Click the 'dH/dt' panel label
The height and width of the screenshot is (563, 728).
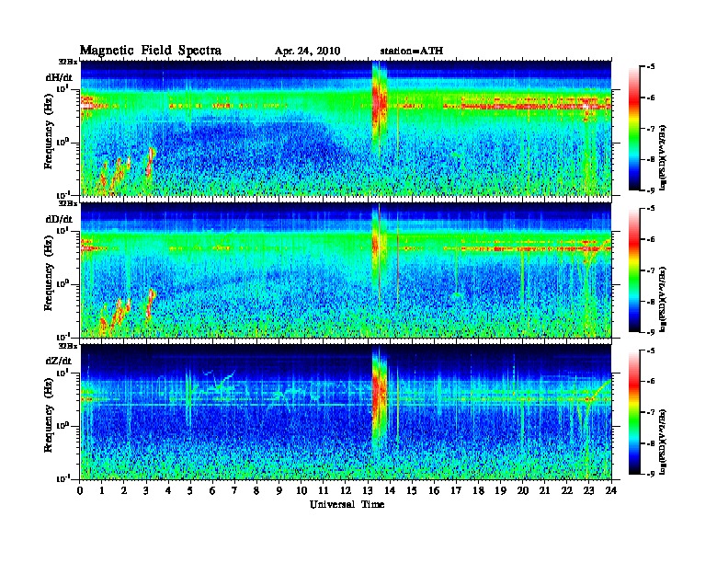pyautogui.click(x=59, y=77)
